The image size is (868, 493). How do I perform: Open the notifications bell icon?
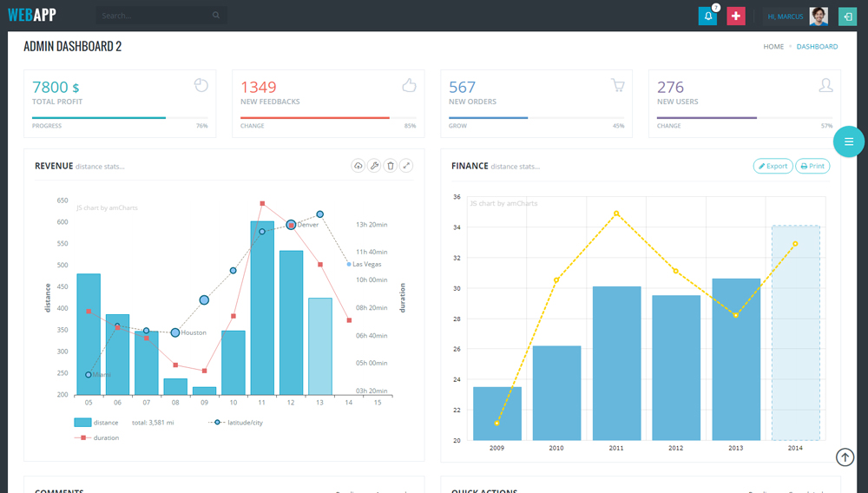click(707, 16)
